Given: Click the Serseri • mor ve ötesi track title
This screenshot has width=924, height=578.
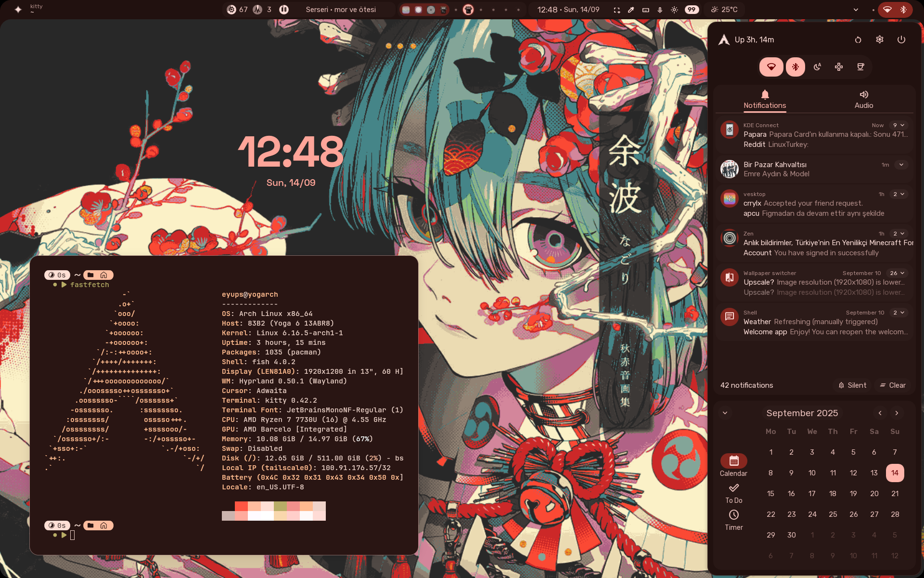Looking at the screenshot, I should click(341, 10).
